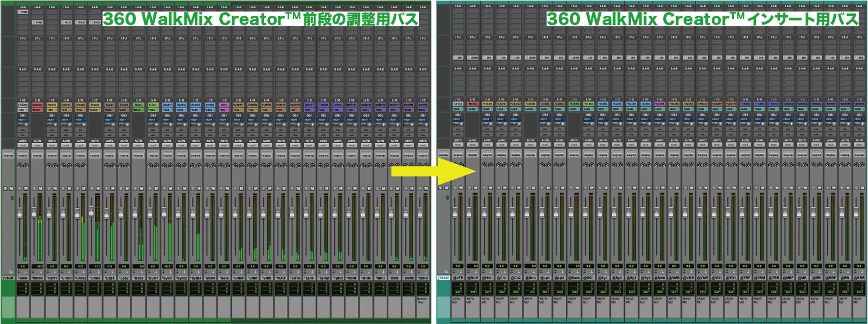Open Solo input path selector in left mixer
Viewport: 868px width, 324px height.
(x=223, y=104)
